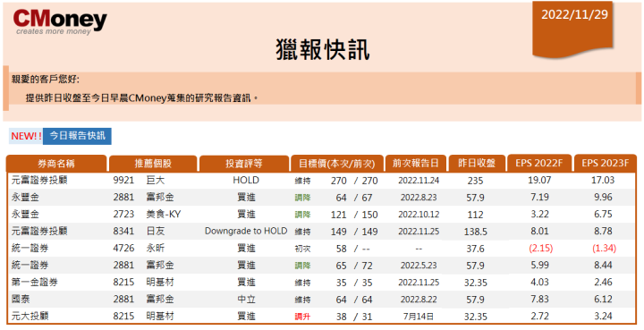Click EPS value 8.78

(x=603, y=231)
